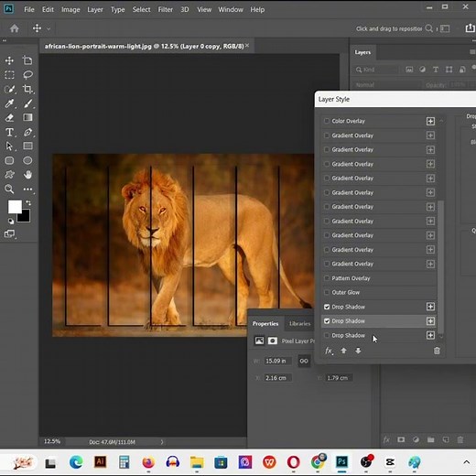Open the Filter menu
Image resolution: width=476 pixels, height=476 pixels.
click(x=165, y=9)
